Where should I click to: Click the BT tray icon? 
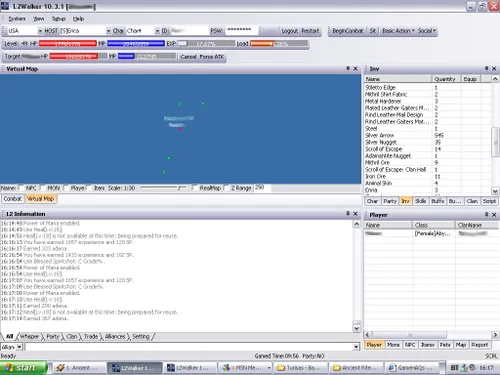pos(454,368)
